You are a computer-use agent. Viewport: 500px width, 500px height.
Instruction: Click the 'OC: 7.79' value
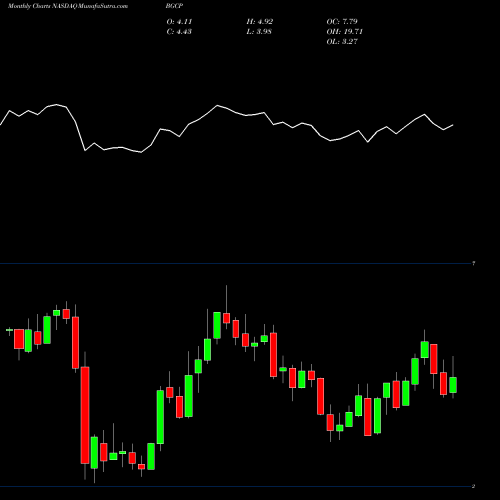(342, 22)
